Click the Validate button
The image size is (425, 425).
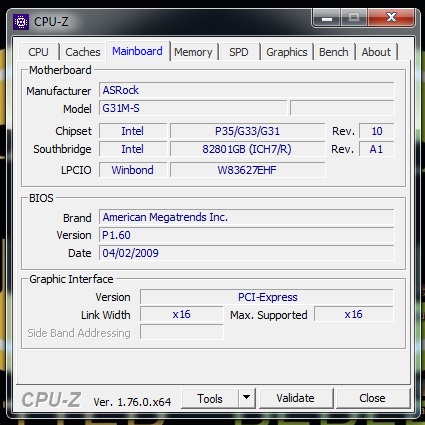coord(296,398)
